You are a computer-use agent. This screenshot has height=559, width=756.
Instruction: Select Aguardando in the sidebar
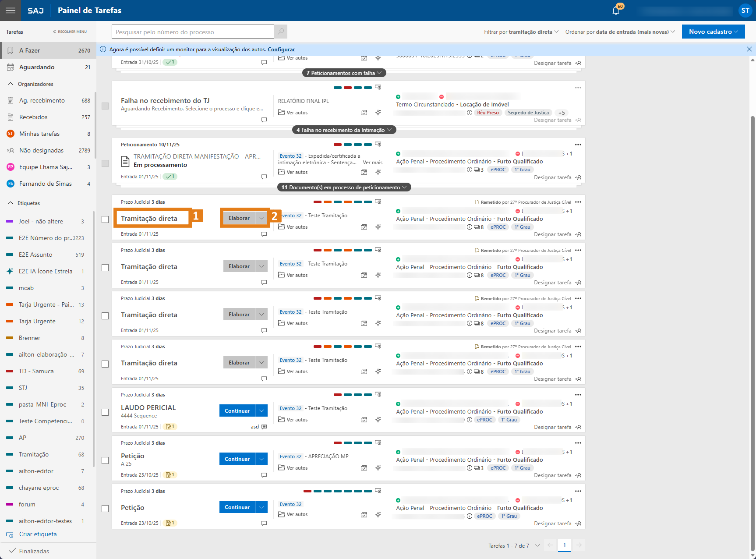pos(37,67)
